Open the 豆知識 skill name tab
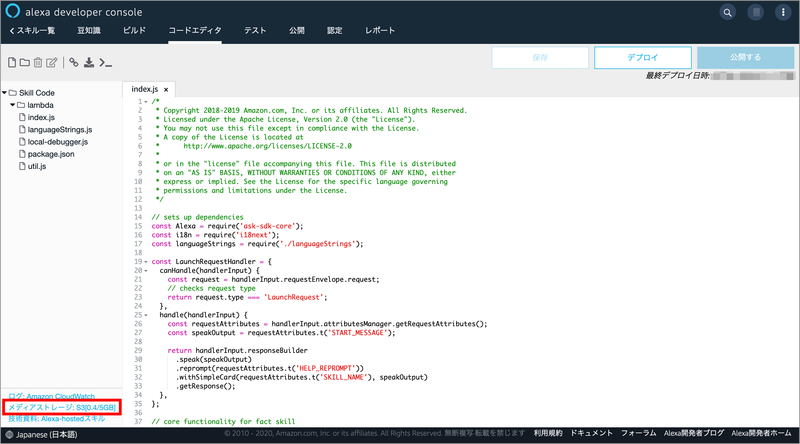This screenshot has height=444, width=800. (89, 31)
